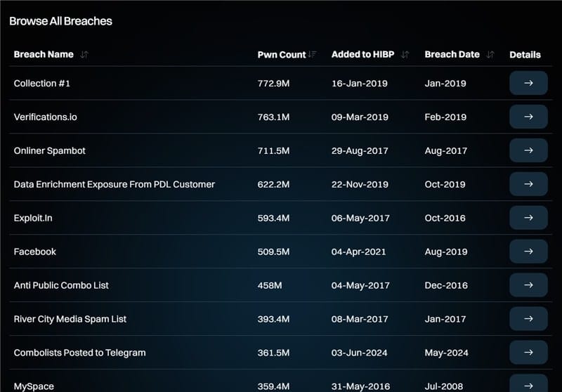Screen dimensions: 562x392
Task: Open details for River City Media Spam List
Action: [528, 319]
